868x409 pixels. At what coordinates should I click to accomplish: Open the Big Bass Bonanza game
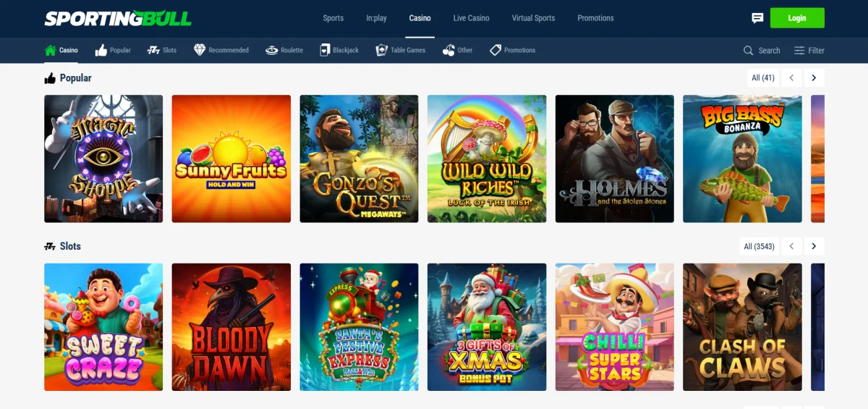pos(742,159)
